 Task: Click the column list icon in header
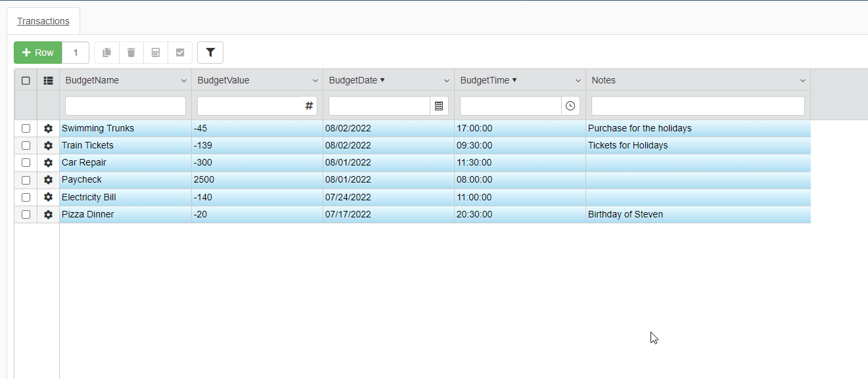pyautogui.click(x=48, y=81)
